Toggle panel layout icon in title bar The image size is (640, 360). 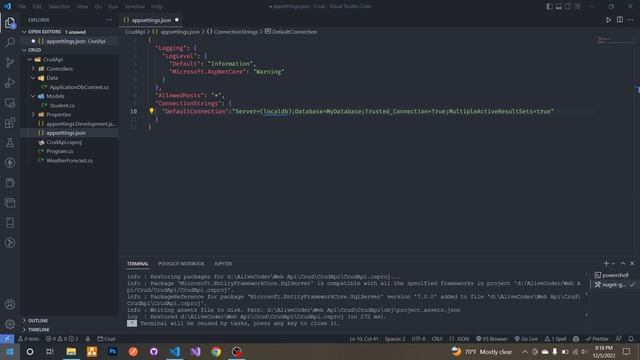click(x=558, y=7)
